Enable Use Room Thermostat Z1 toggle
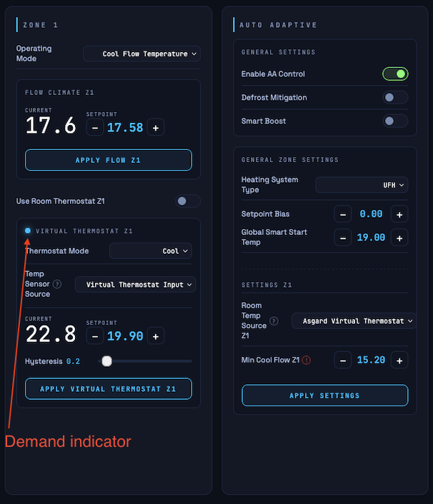This screenshot has height=504, width=433. point(188,201)
